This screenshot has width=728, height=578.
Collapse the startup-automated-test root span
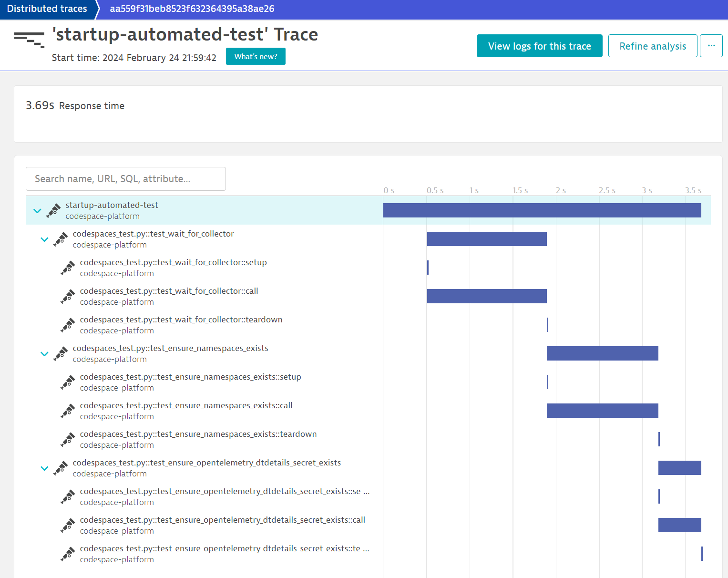pyautogui.click(x=37, y=210)
